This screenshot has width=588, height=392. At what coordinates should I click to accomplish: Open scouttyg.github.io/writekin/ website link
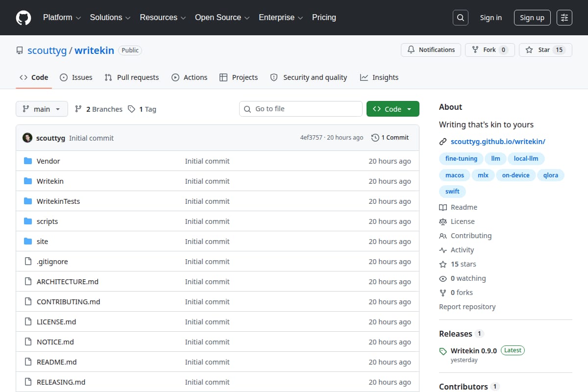coord(498,142)
